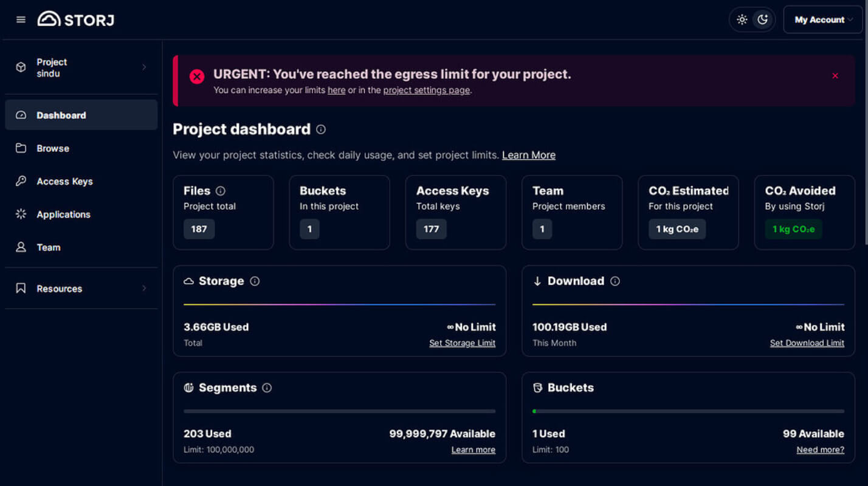
Task: Expand the Resources menu
Action: pos(81,289)
